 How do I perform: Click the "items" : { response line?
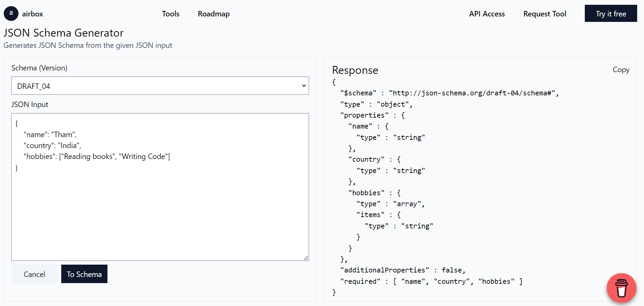point(378,215)
